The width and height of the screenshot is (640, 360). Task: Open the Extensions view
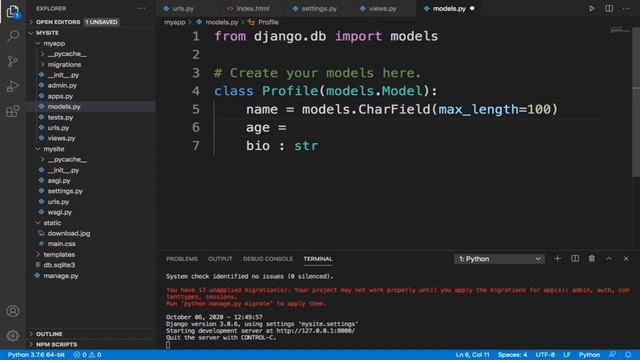[x=13, y=111]
